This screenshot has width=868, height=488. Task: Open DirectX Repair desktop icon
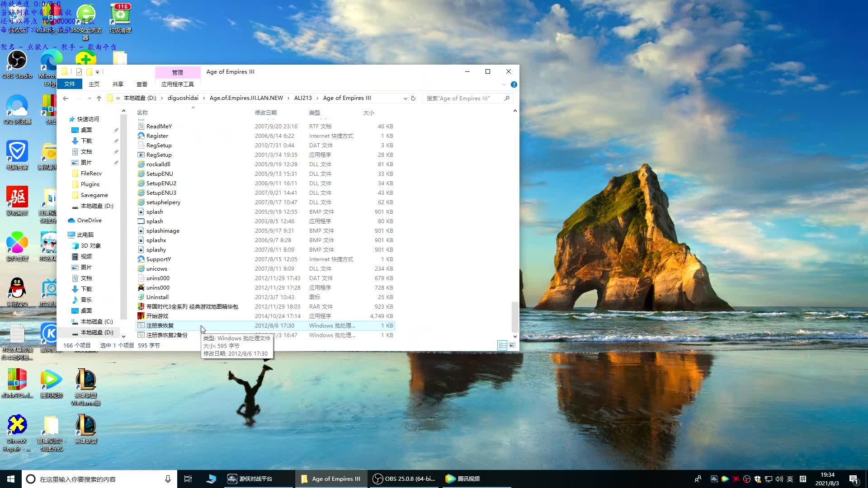[x=17, y=432]
